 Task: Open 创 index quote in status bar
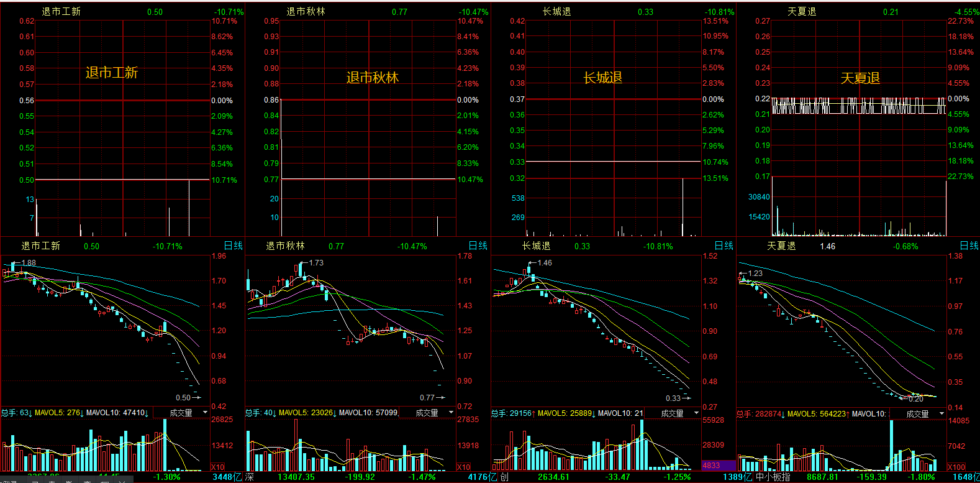(x=504, y=477)
